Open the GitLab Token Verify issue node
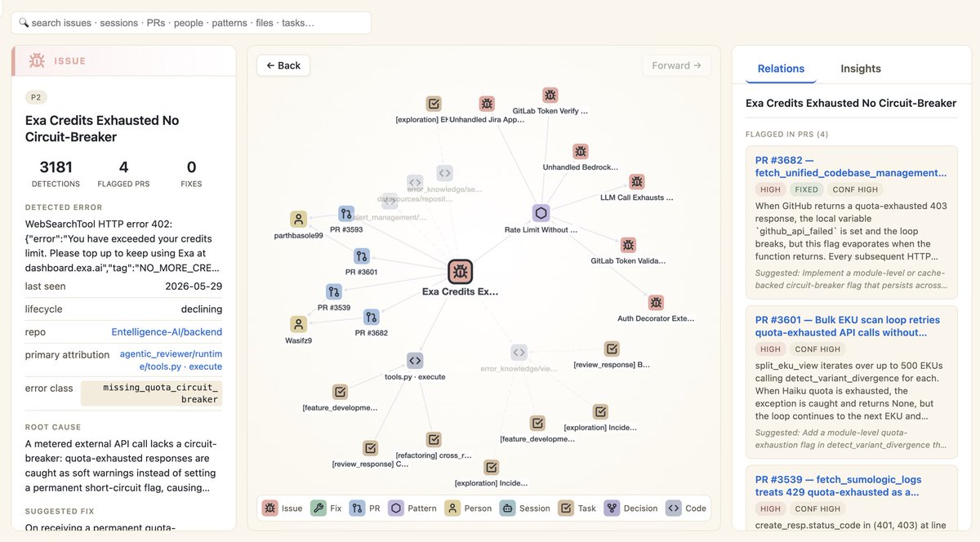 [550, 96]
